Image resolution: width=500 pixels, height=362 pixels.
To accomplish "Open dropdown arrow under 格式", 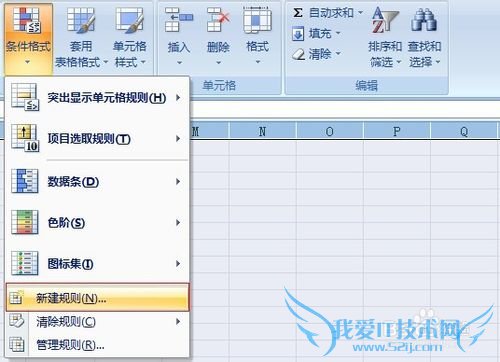I will [x=258, y=62].
